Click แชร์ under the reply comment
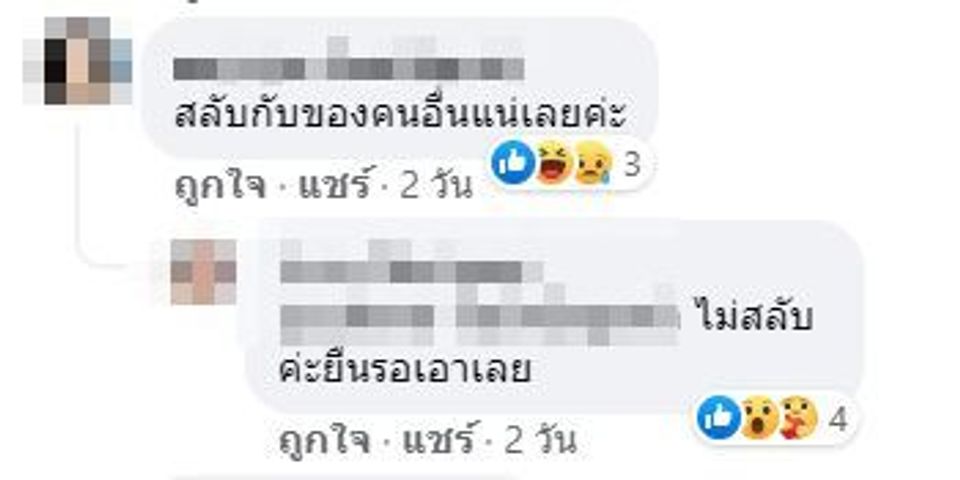Viewport: 960px width, 480px height. pos(439,441)
